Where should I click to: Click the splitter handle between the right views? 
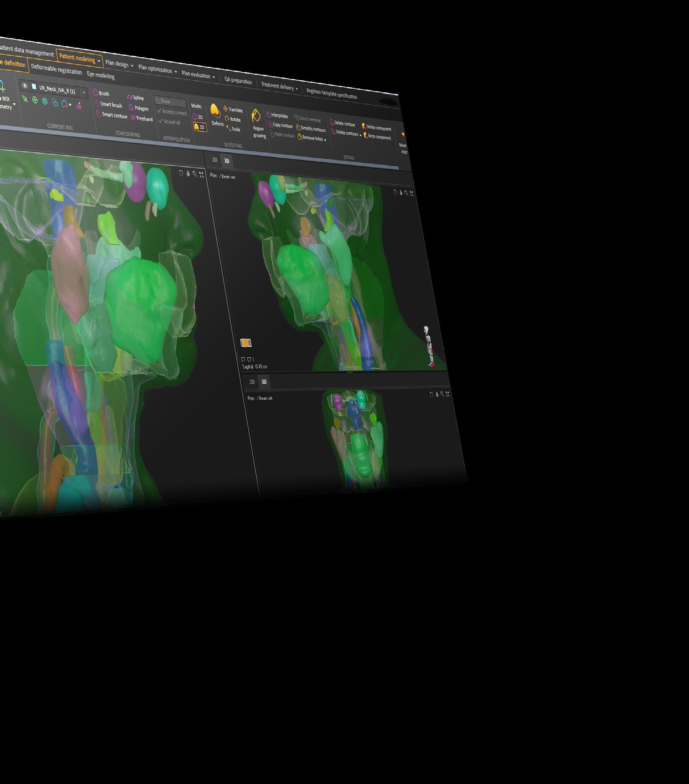click(x=350, y=372)
